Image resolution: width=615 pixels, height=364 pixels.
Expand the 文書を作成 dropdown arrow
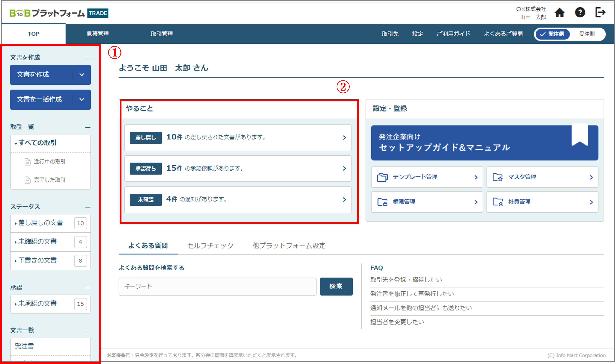(82, 75)
